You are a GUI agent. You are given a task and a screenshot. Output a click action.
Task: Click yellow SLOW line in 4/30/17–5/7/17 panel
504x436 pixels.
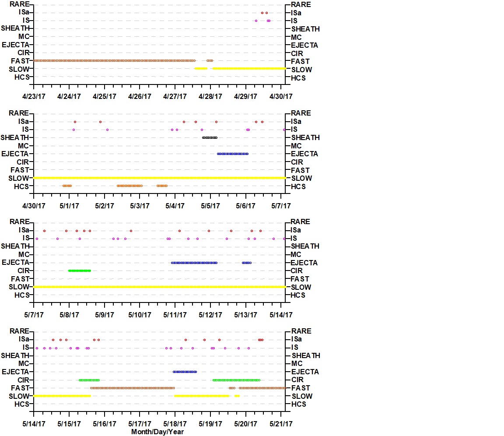coord(159,178)
